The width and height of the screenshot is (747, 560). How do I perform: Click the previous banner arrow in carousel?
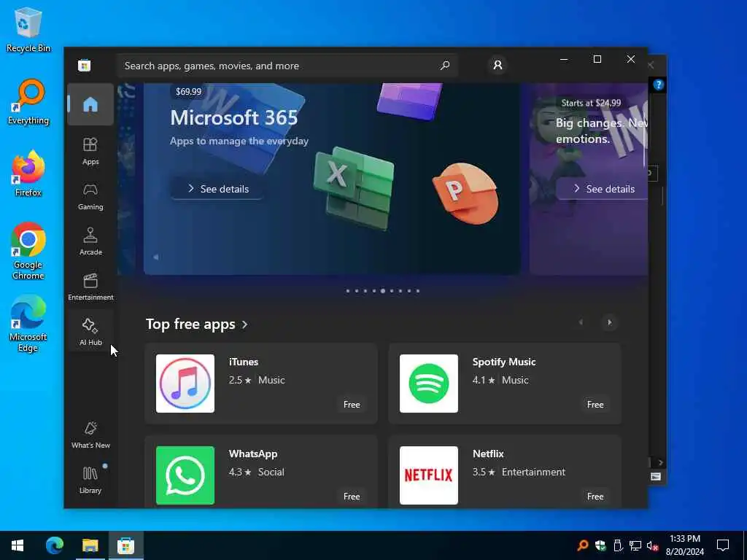point(156,257)
